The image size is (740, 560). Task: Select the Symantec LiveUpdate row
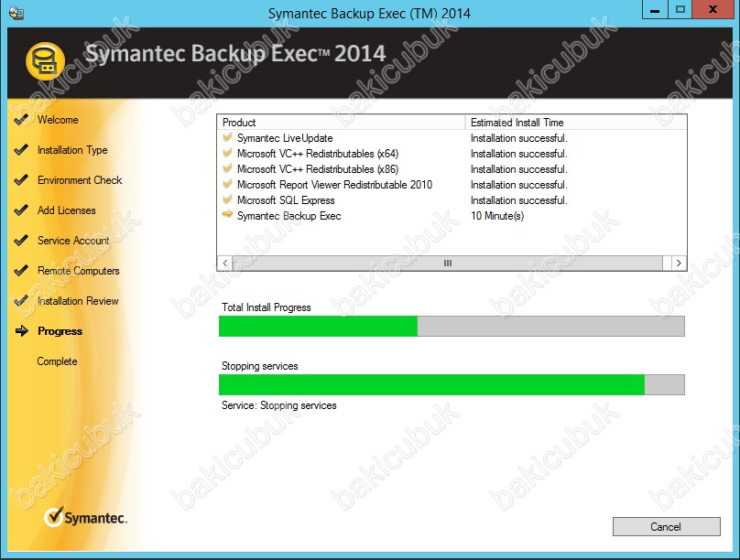pos(452,138)
